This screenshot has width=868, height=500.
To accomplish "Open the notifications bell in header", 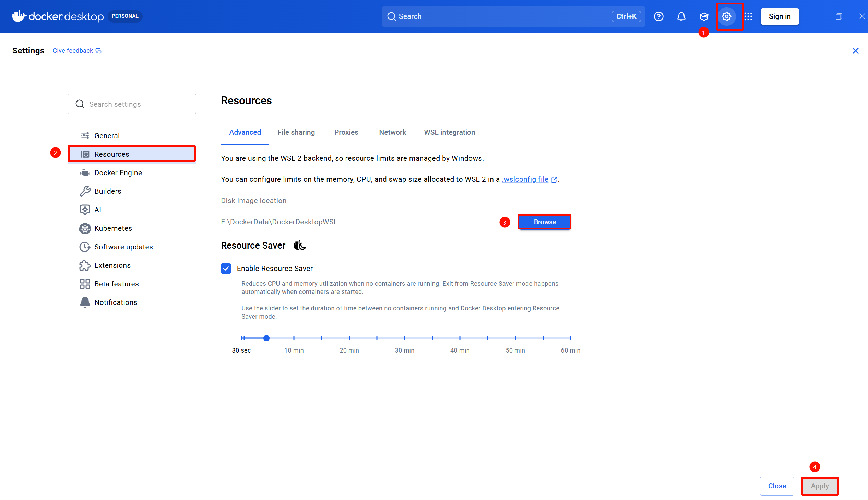I will coord(681,16).
